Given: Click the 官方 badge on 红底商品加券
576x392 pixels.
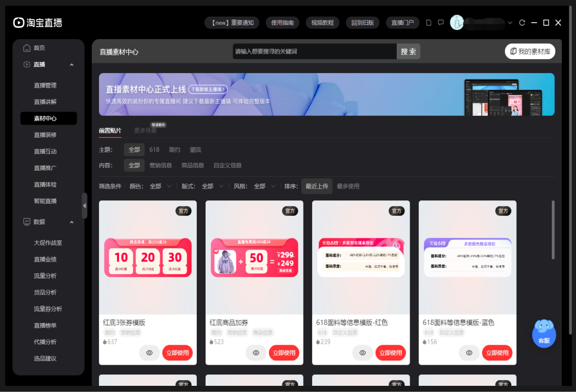Looking at the screenshot, I should [x=290, y=211].
